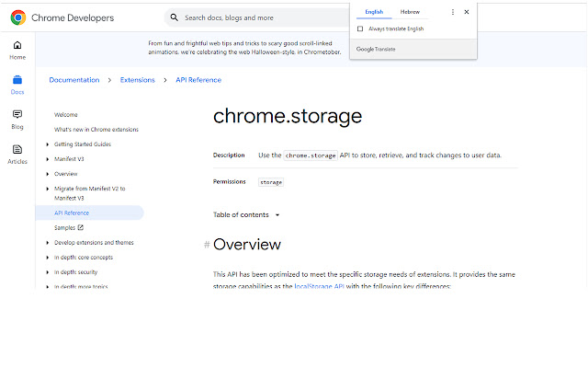This screenshot has width=588, height=368.
Task: Click the Google Translate label
Action: [376, 49]
